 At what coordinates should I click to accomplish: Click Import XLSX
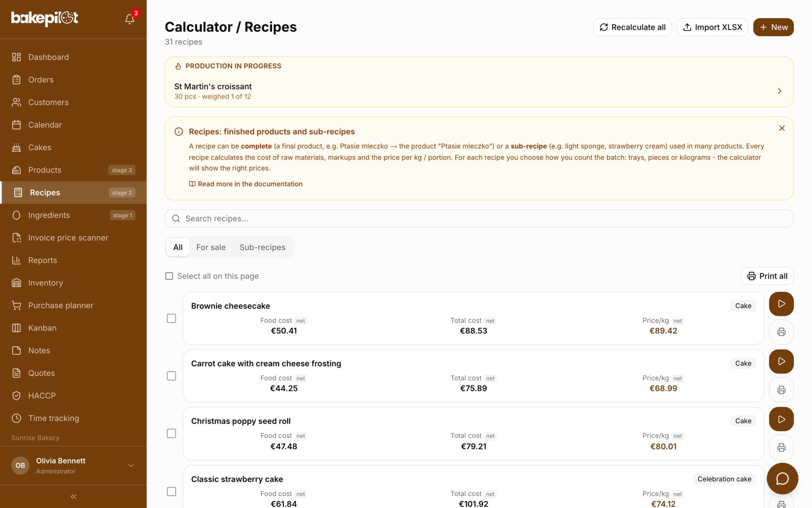[712, 27]
